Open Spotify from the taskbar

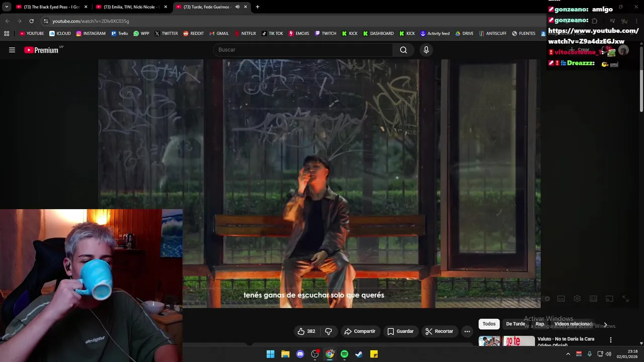pos(344,354)
